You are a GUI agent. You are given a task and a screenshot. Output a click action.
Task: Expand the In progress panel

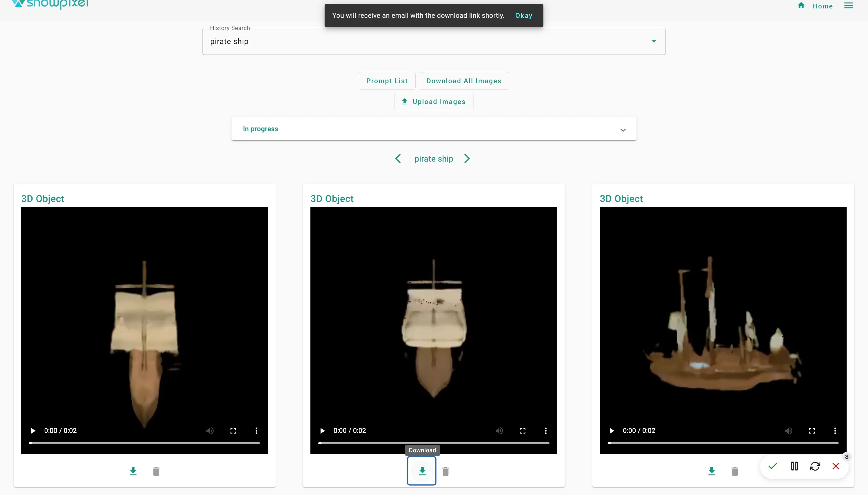coord(434,129)
